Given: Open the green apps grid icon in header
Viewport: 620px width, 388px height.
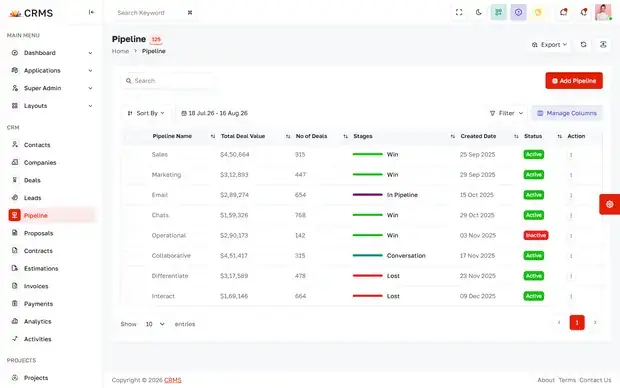Looking at the screenshot, I should click(499, 12).
